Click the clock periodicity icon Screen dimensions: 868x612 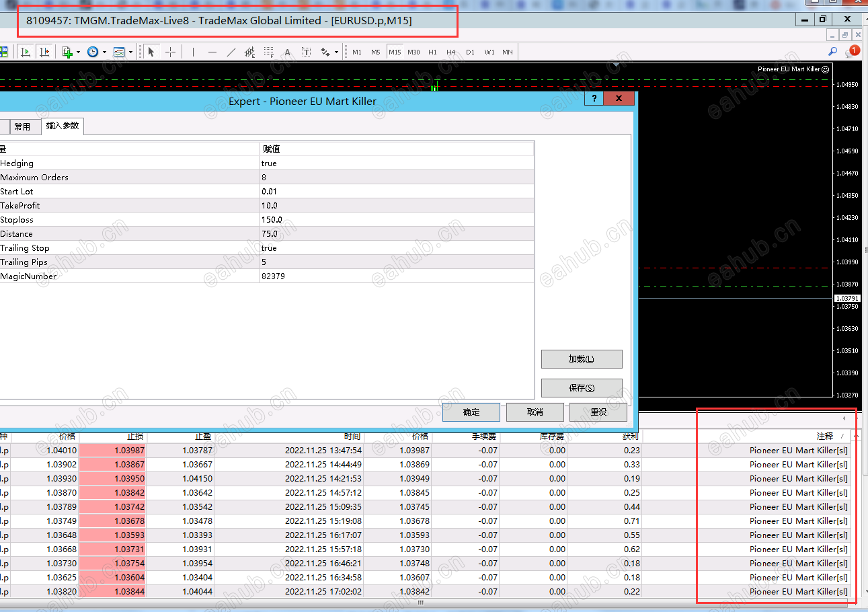[93, 52]
